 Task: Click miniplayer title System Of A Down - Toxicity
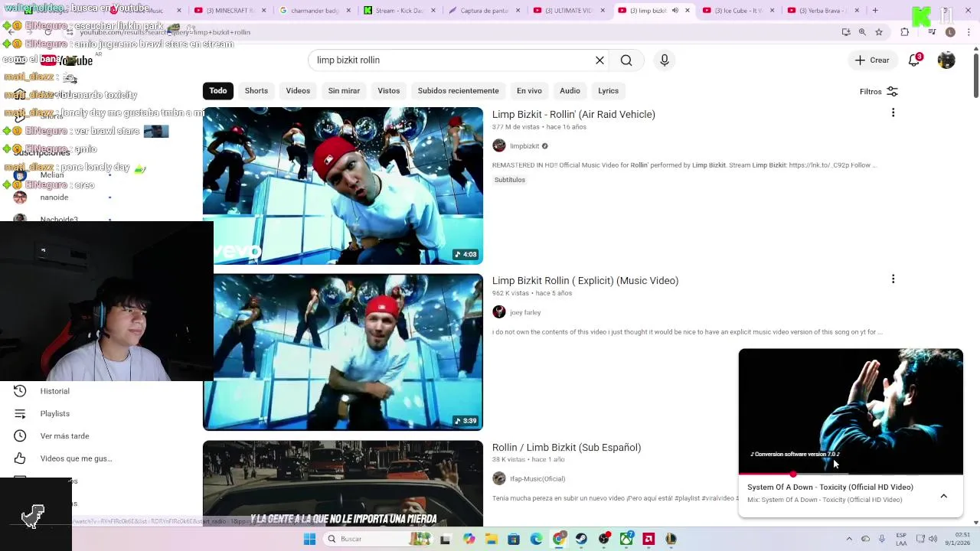[x=830, y=487]
